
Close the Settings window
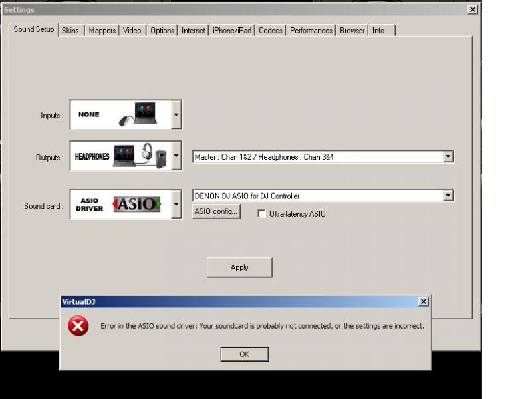coord(473,9)
